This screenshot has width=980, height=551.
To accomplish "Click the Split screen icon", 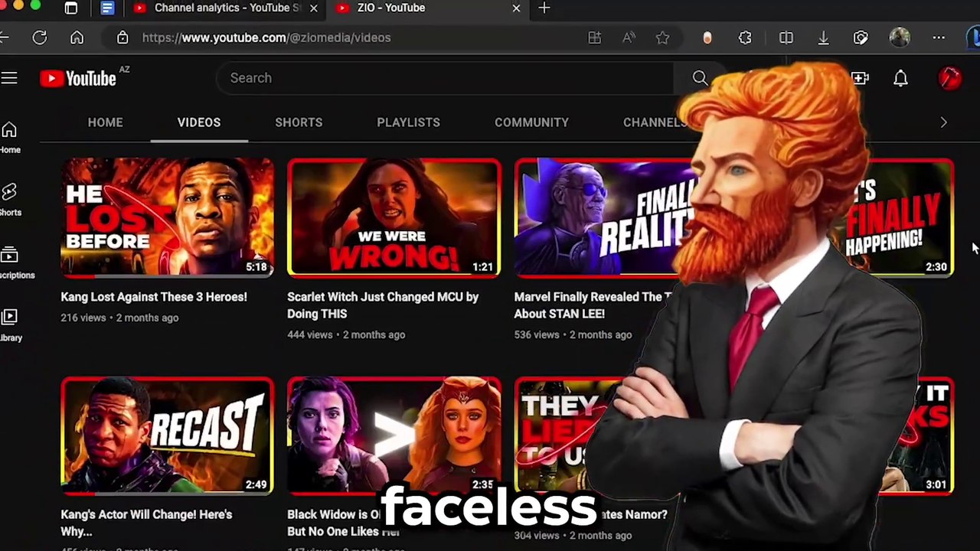I will coord(786,37).
